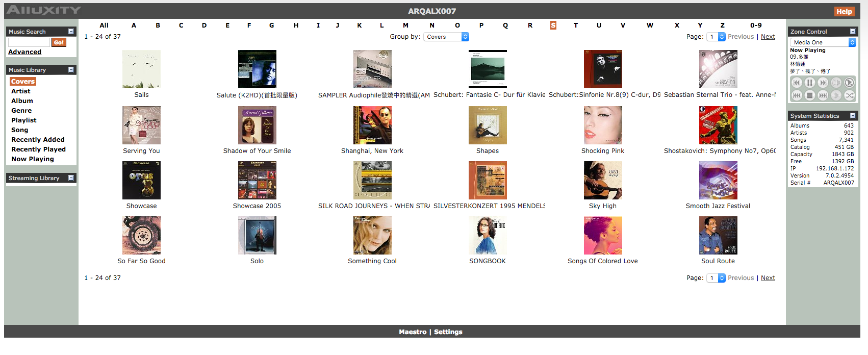Open the Shocking Pink album cover

click(x=602, y=125)
